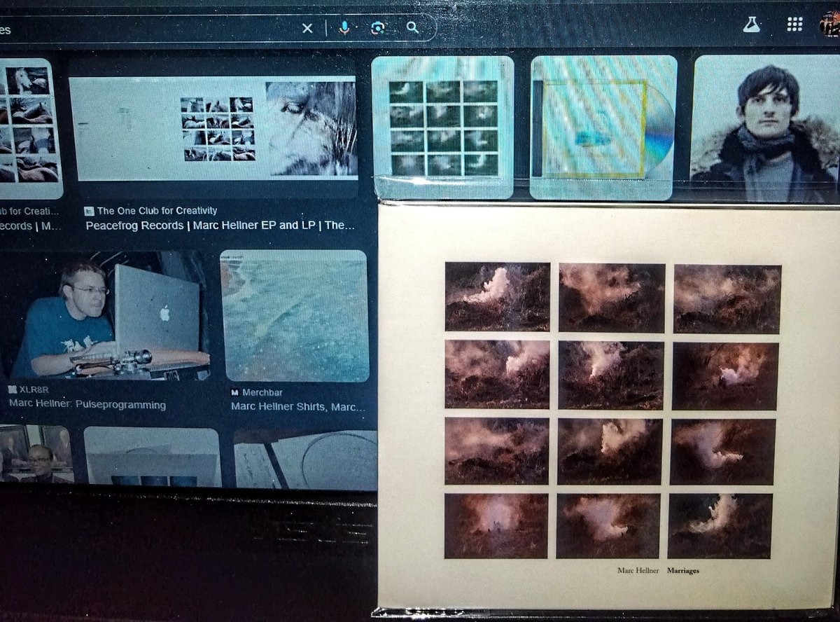Image resolution: width=840 pixels, height=622 pixels.
Task: Open 'Marc Hellner Shirts, Marc...' result link
Action: pos(299,407)
